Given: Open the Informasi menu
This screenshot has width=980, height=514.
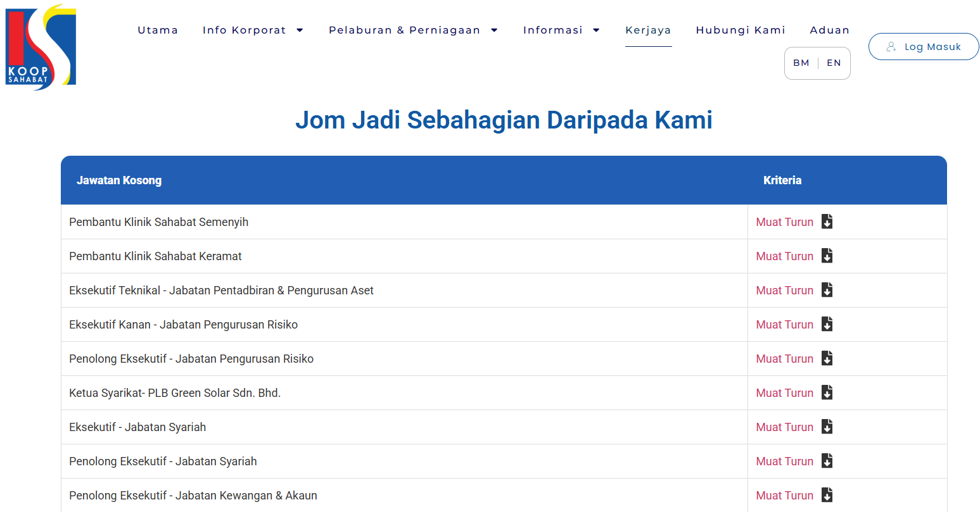Looking at the screenshot, I should [x=553, y=30].
